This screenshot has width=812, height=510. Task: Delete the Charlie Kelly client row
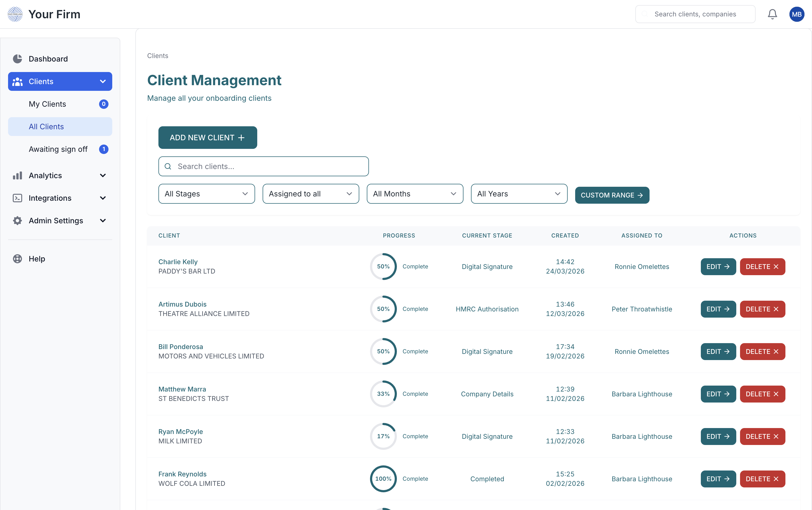[x=762, y=267]
